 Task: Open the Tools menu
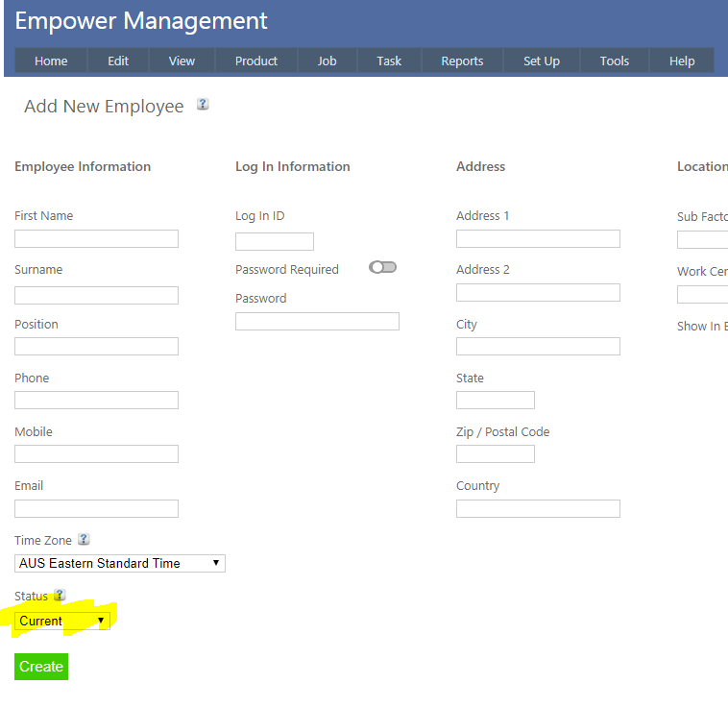[x=614, y=61]
